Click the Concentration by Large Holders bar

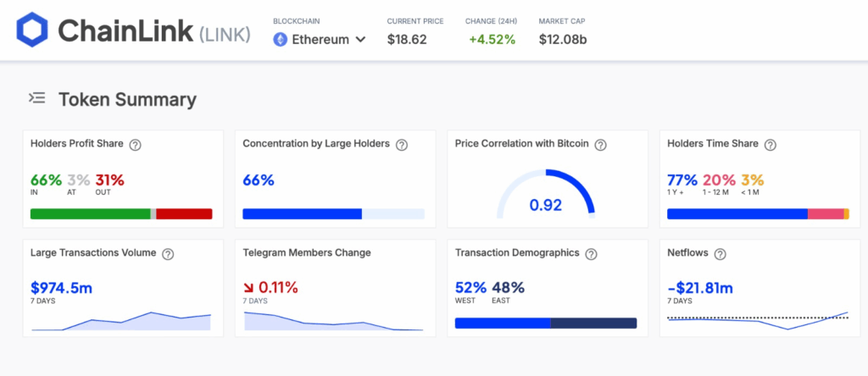334,214
